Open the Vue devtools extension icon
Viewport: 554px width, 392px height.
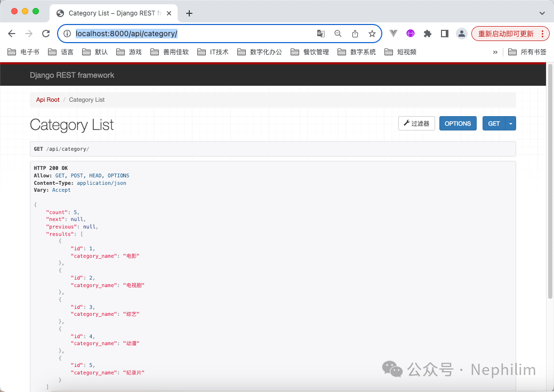[x=394, y=34]
